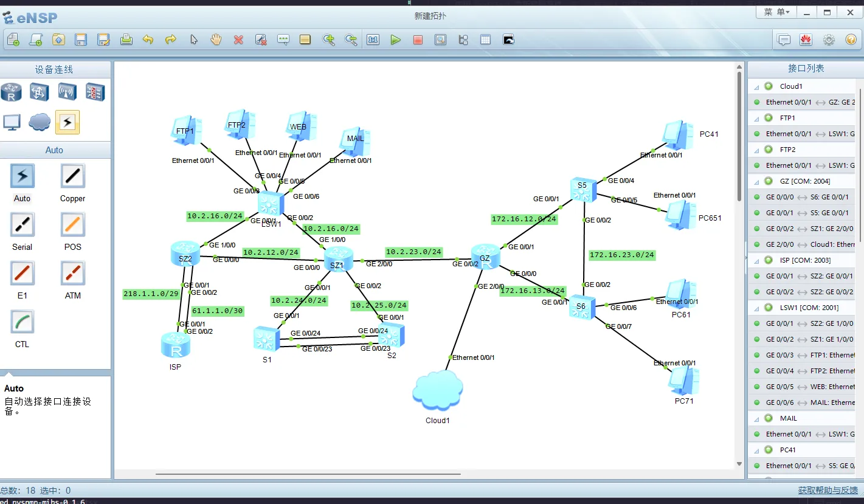Stop devices with red stop button
Viewport: 864px width, 504px height.
tap(418, 40)
